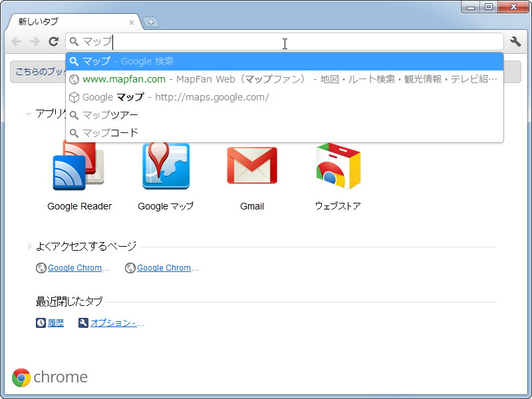Open a new tab with the plus button

click(x=152, y=21)
